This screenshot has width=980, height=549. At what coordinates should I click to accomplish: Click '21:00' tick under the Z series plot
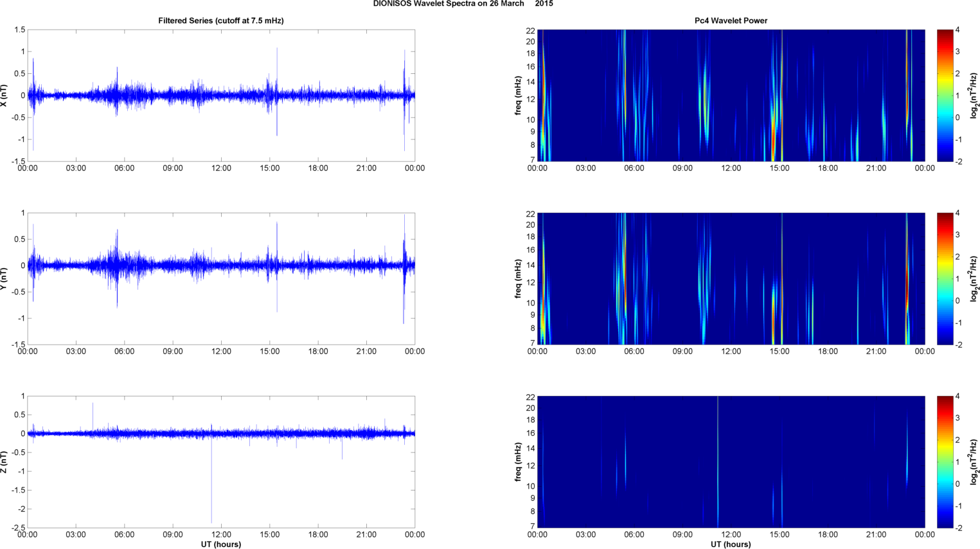pos(366,535)
